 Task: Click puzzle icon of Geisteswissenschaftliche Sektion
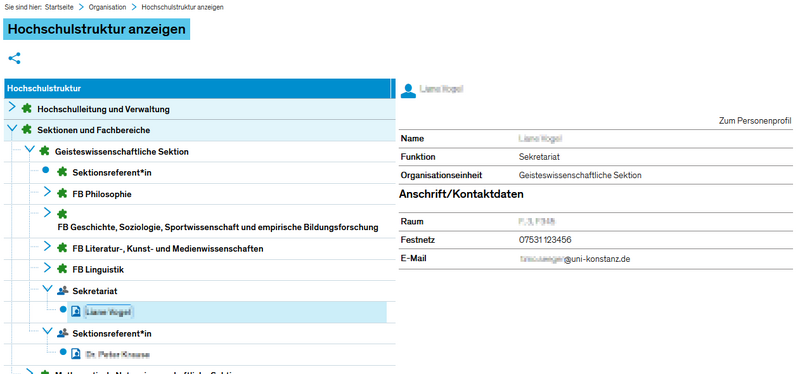click(44, 151)
